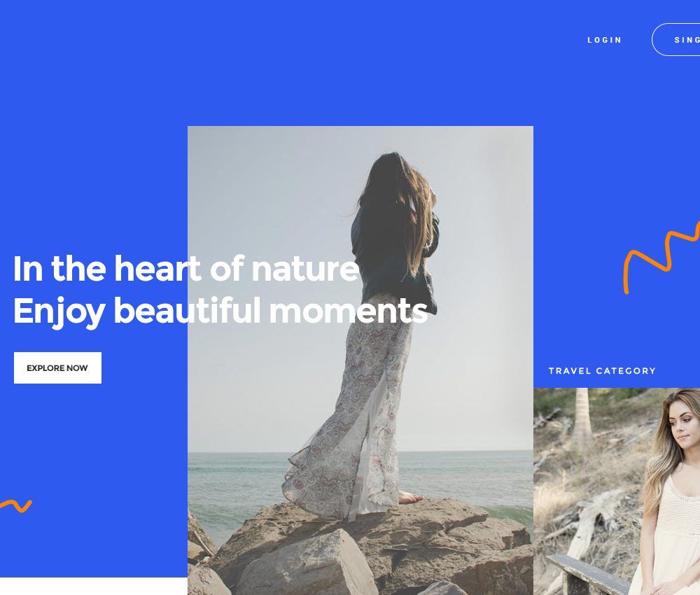This screenshot has width=700, height=595.
Task: Click the EXPLORE NOW button
Action: point(57,367)
